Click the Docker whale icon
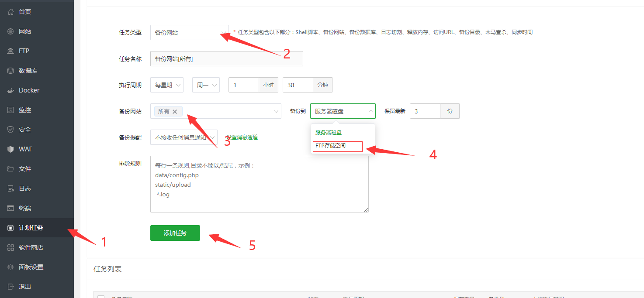Image resolution: width=644 pixels, height=298 pixels. pos(10,90)
